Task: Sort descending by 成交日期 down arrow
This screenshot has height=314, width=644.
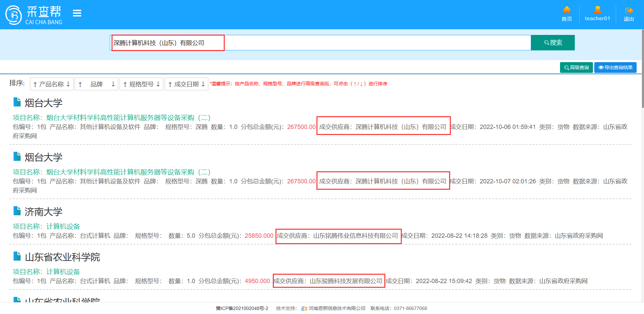Action: 203,84
